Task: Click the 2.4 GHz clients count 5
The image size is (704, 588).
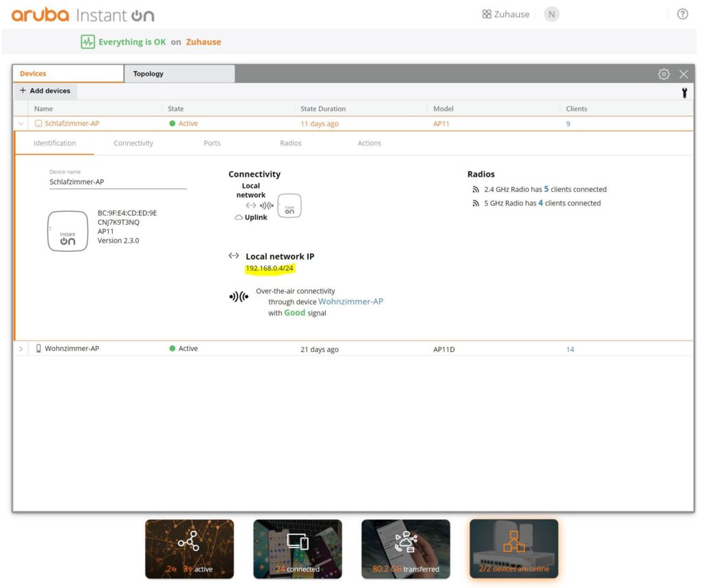Action: click(x=547, y=189)
